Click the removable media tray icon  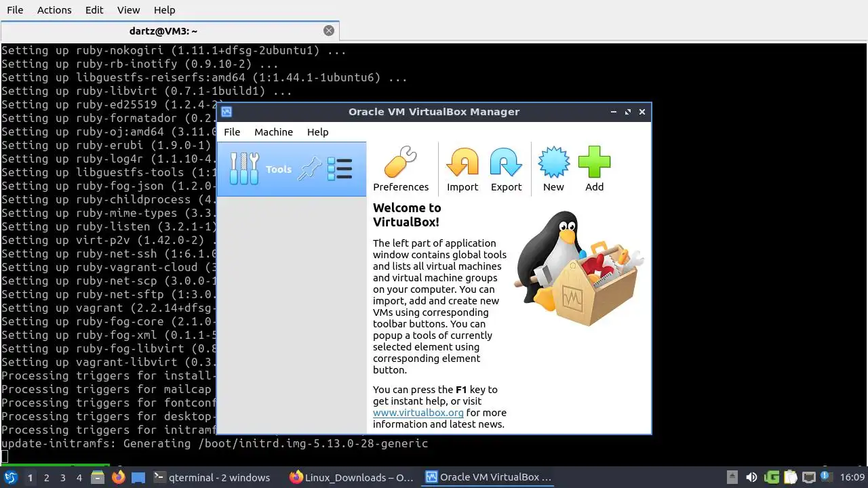732,477
